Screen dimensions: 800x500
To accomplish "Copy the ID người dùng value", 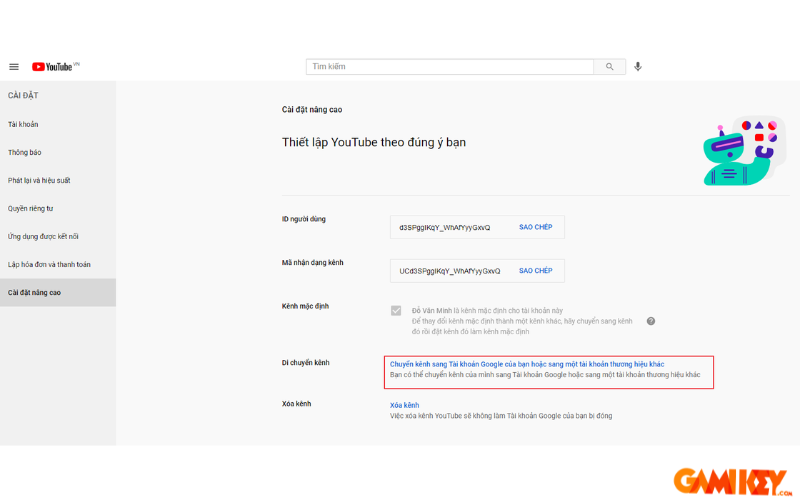I will coord(535,227).
